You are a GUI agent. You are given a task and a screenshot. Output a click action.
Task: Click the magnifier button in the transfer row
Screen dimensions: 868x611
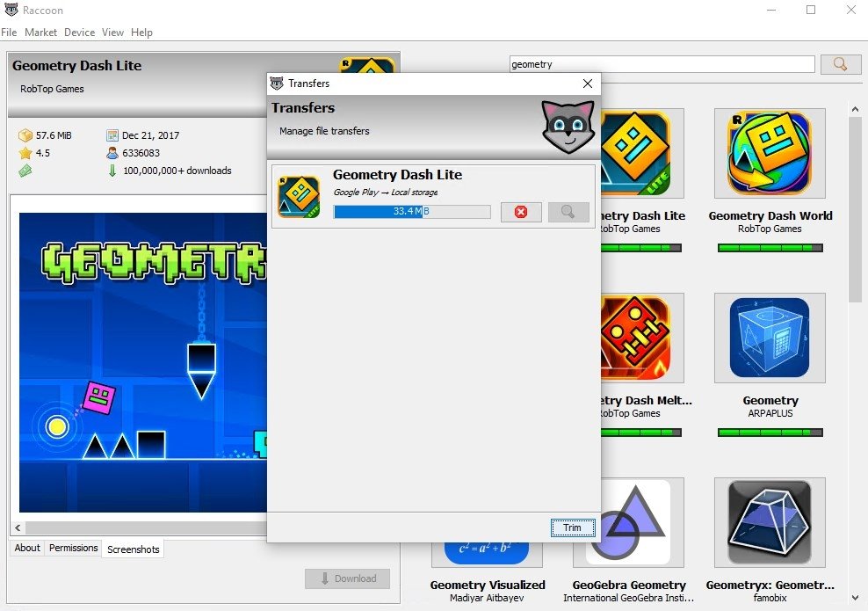pos(568,212)
